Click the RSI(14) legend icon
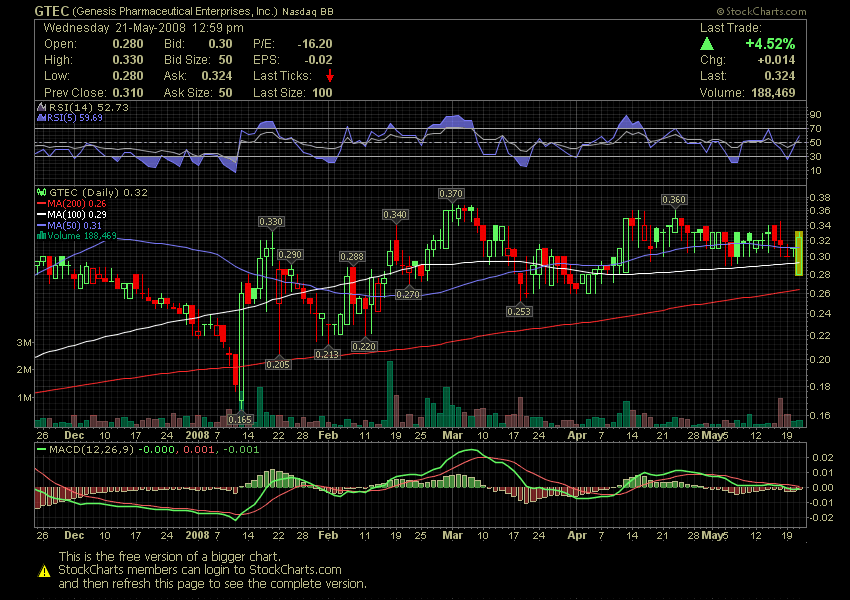 pyautogui.click(x=40, y=107)
